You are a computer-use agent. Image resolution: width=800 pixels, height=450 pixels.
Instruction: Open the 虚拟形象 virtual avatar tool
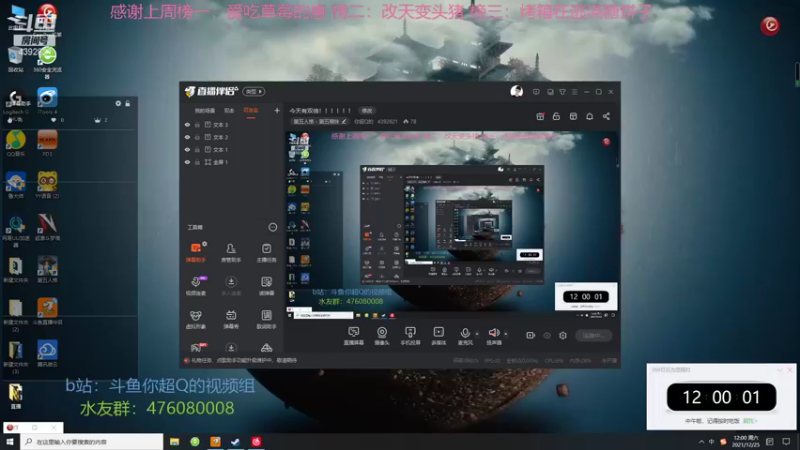(x=196, y=319)
